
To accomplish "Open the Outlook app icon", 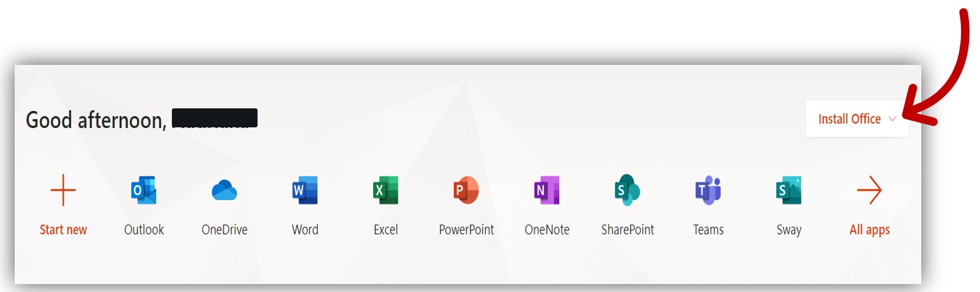I will 144,190.
